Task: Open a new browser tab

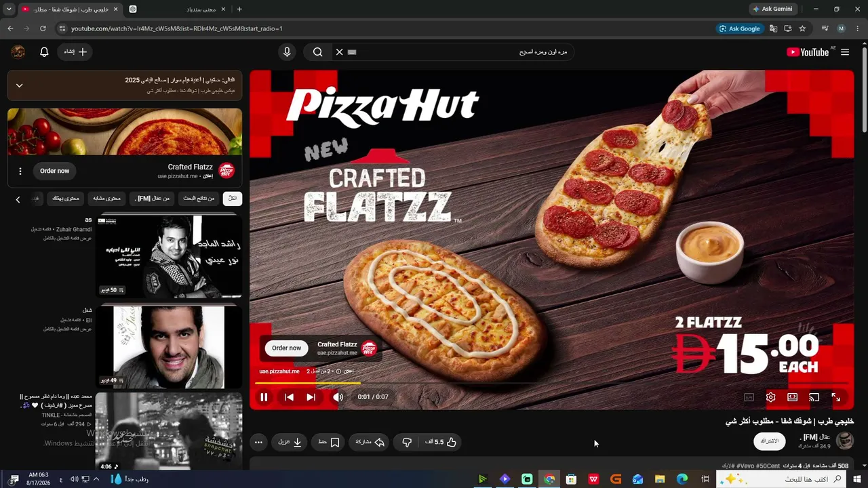Action: 239,9
